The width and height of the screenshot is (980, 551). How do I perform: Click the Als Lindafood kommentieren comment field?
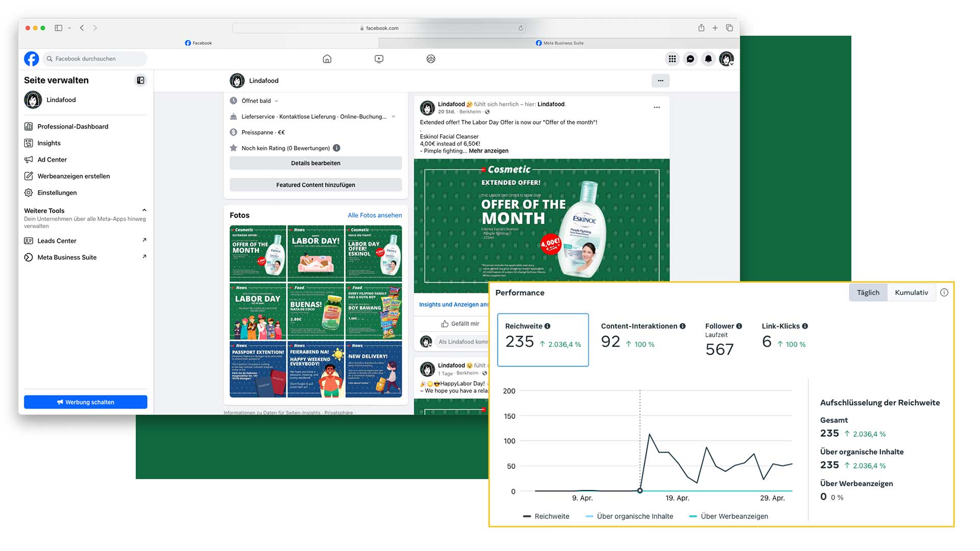[x=463, y=342]
